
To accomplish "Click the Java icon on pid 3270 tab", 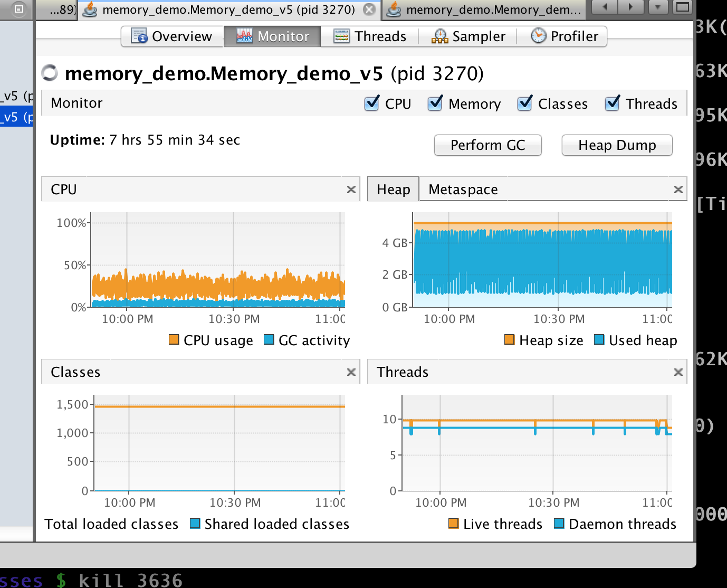I will [91, 10].
